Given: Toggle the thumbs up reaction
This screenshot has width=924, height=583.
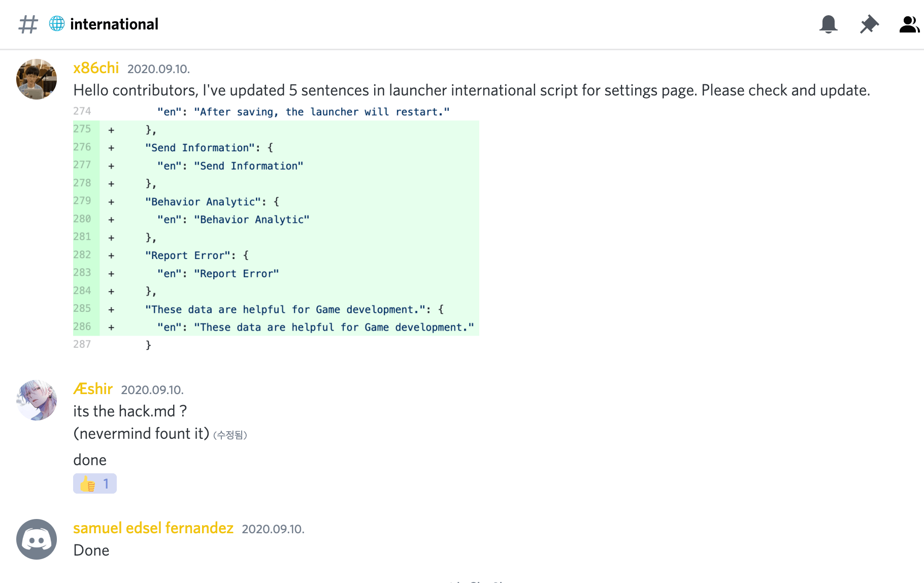Looking at the screenshot, I should 95,483.
